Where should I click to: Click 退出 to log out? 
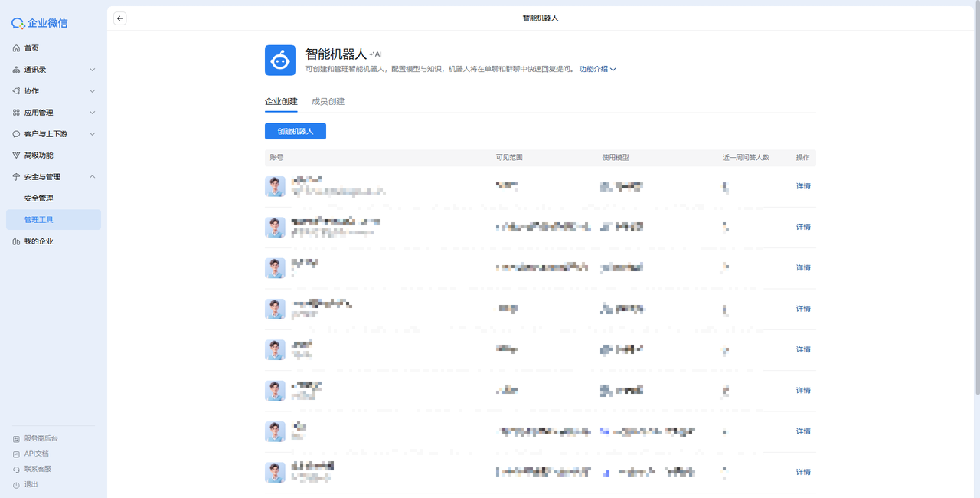[x=31, y=485]
